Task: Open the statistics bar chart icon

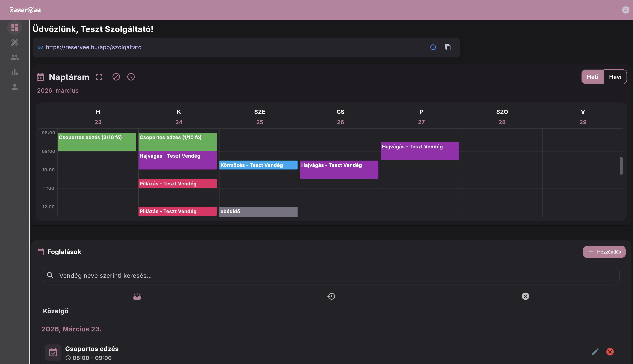Action: point(14,72)
